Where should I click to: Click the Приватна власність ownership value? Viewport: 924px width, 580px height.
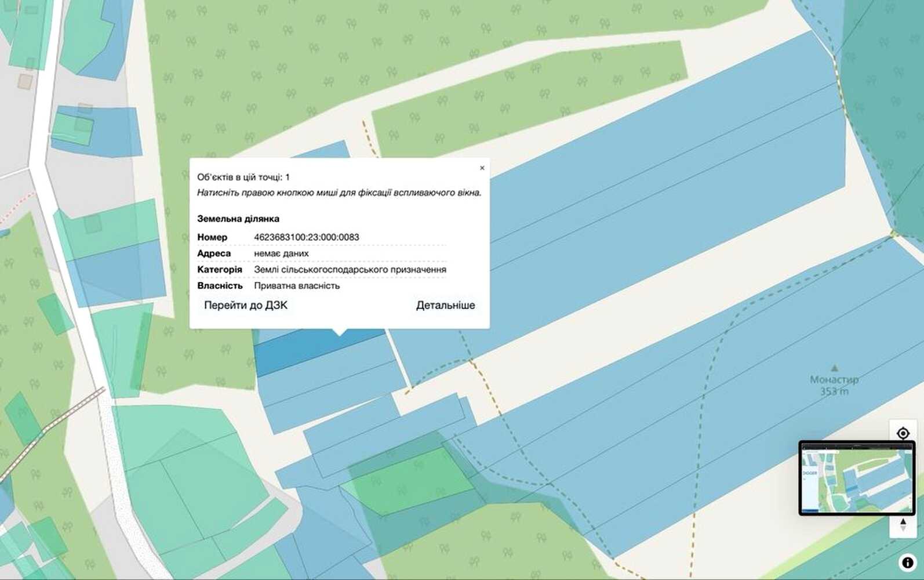[297, 286]
